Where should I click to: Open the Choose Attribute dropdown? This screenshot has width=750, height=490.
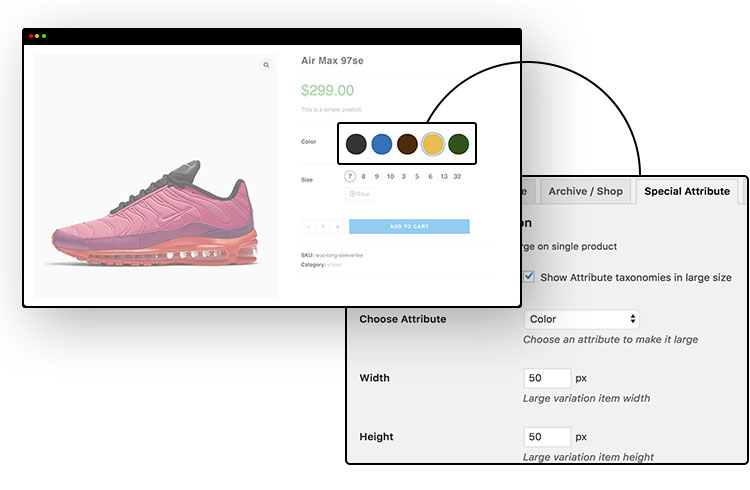581,319
